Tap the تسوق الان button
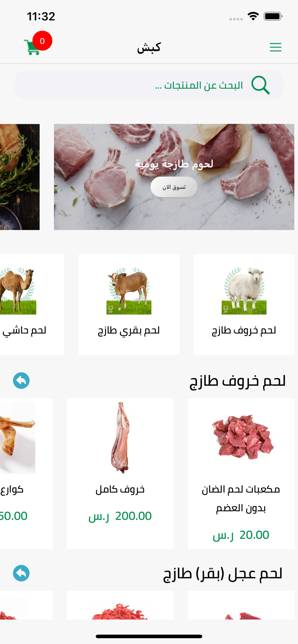The width and height of the screenshot is (298, 644). coord(174,187)
